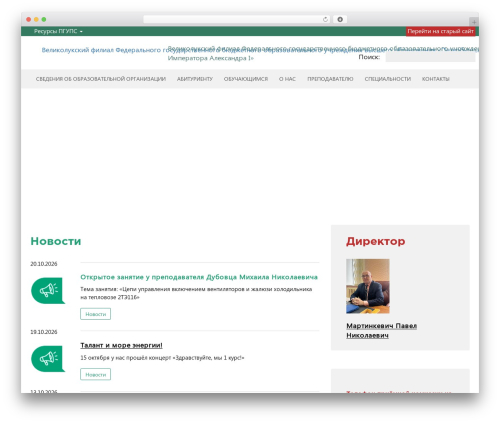Screen dimensions: 500x423
Task: Open the Контакты menu item
Action: 436,79
